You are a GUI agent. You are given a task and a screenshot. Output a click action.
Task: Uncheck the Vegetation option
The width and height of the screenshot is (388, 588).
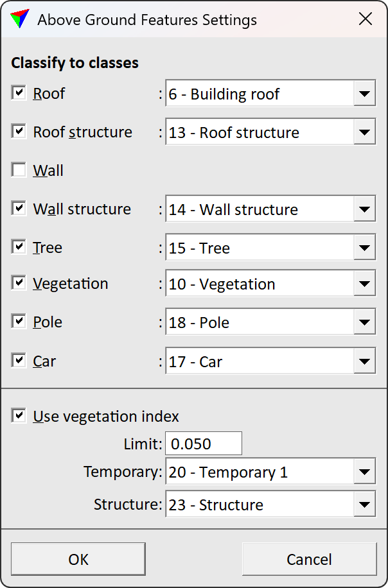point(17,282)
